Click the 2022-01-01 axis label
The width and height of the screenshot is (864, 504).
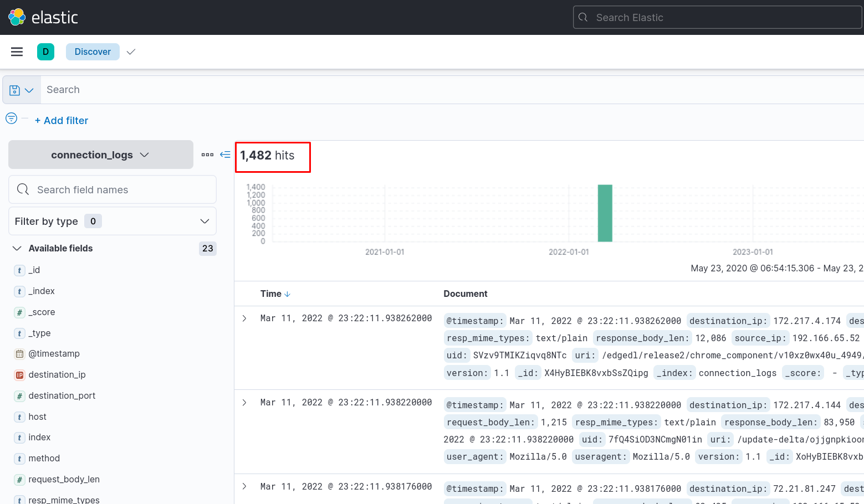click(x=569, y=252)
